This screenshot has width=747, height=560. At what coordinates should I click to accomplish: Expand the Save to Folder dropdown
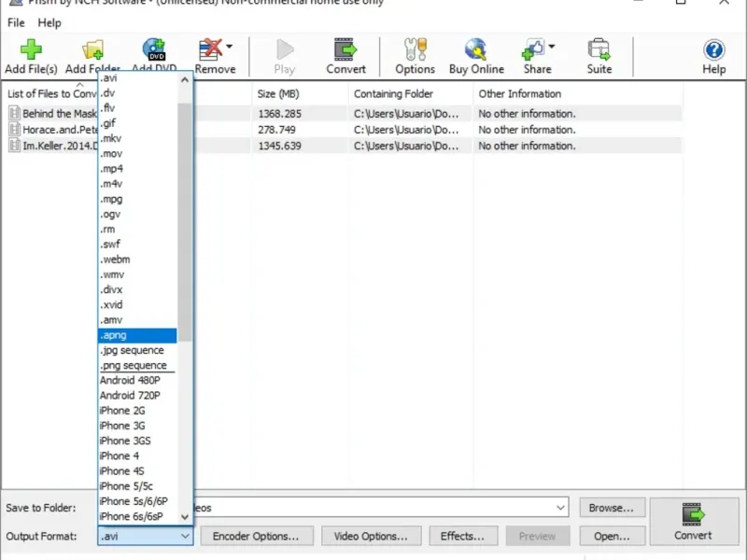561,508
